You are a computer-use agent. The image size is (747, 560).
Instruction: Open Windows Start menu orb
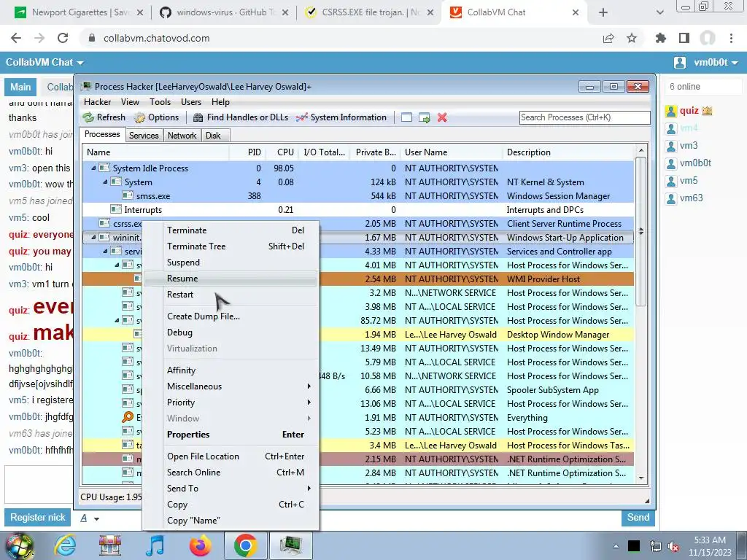coord(20,545)
